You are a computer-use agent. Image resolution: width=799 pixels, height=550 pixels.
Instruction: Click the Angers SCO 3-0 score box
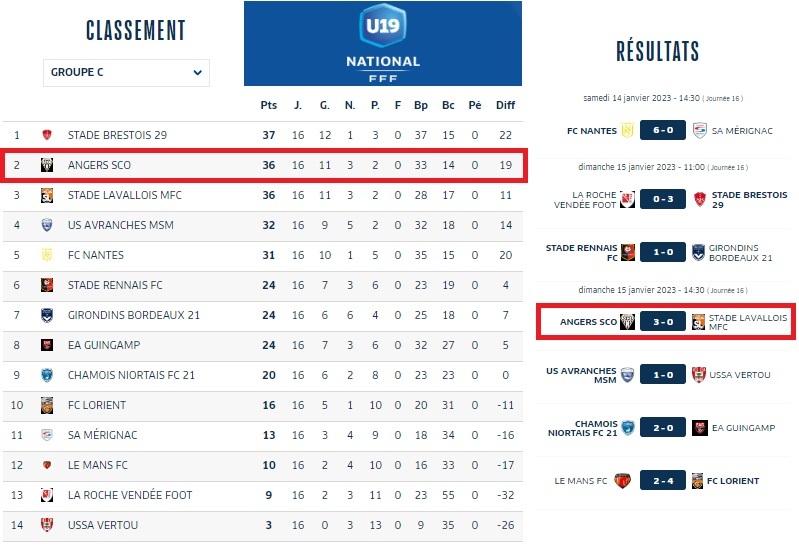click(663, 322)
